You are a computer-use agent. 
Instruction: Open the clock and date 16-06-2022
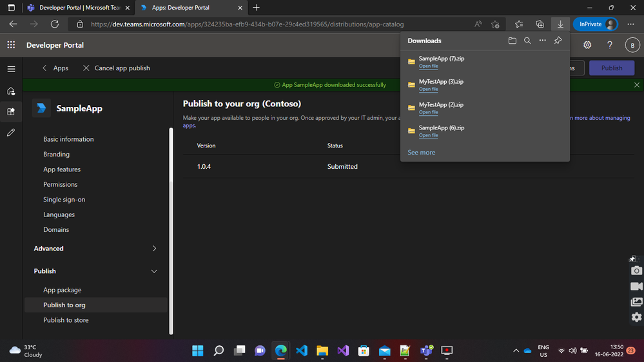click(609, 350)
